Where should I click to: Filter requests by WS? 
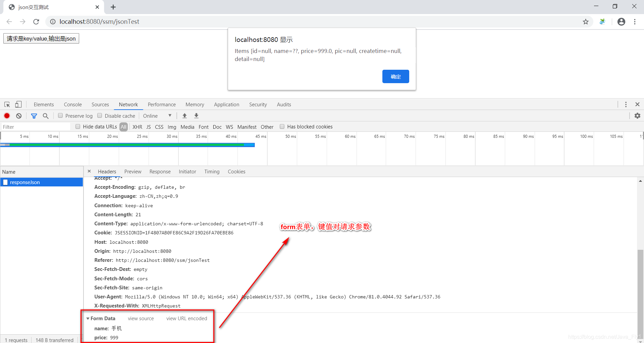pyautogui.click(x=229, y=127)
